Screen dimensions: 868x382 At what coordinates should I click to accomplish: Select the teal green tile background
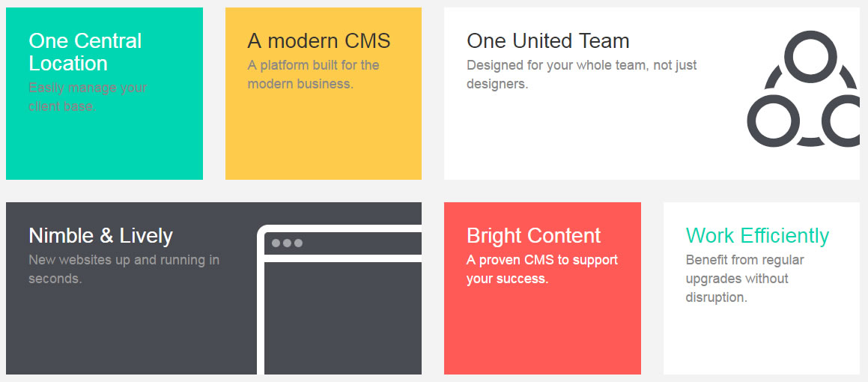coord(104,144)
